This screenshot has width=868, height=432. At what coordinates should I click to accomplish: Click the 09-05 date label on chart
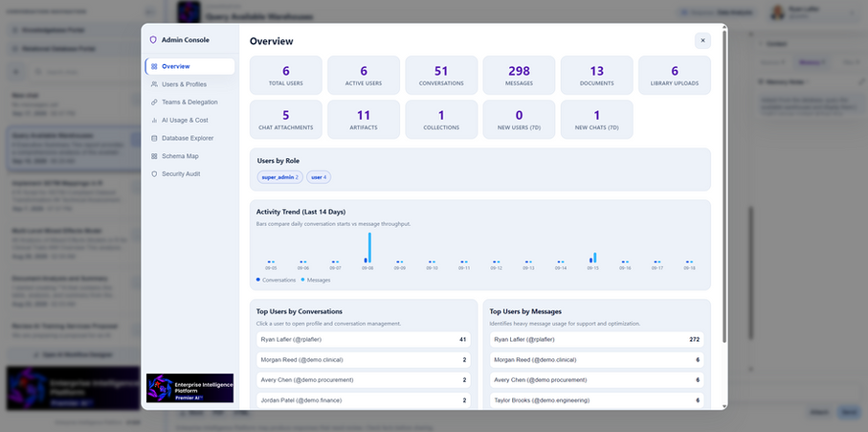pyautogui.click(x=271, y=268)
